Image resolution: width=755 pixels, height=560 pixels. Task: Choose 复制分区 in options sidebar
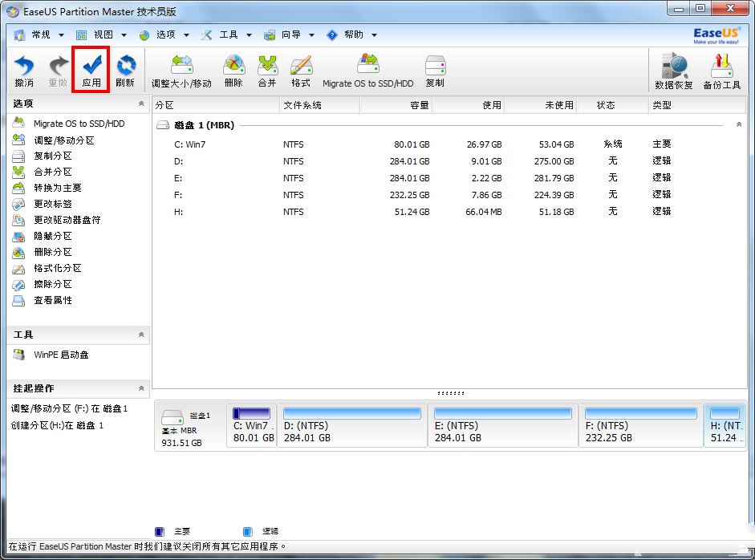(43, 156)
